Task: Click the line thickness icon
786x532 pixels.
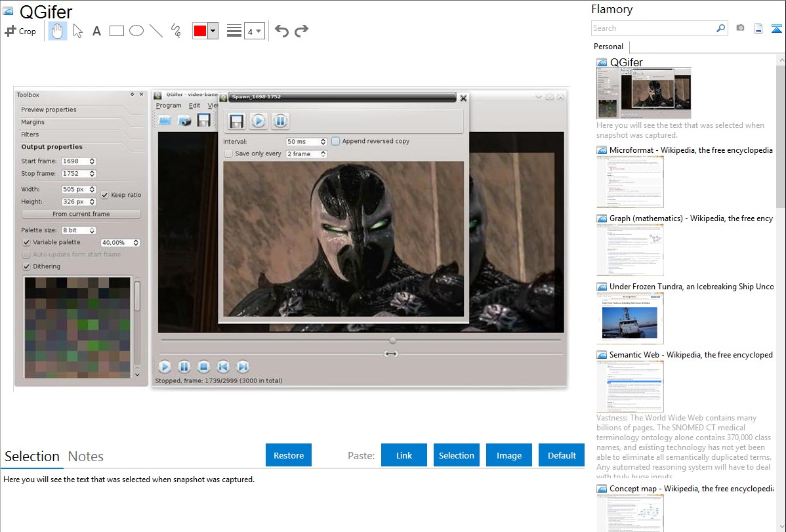Action: pos(234,31)
